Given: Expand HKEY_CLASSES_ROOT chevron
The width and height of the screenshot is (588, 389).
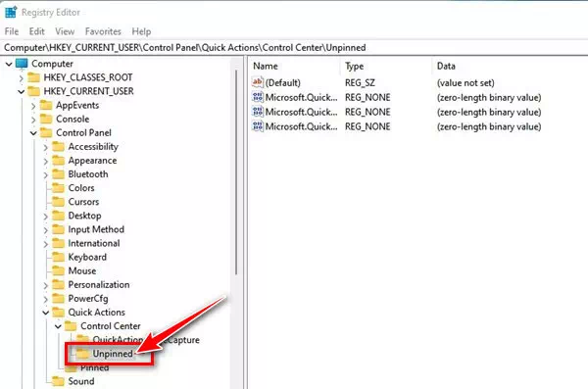Looking at the screenshot, I should 21,78.
